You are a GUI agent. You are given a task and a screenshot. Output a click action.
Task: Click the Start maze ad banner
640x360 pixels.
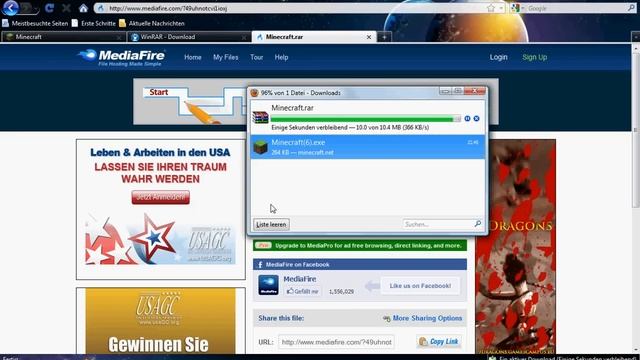pyautogui.click(x=191, y=102)
